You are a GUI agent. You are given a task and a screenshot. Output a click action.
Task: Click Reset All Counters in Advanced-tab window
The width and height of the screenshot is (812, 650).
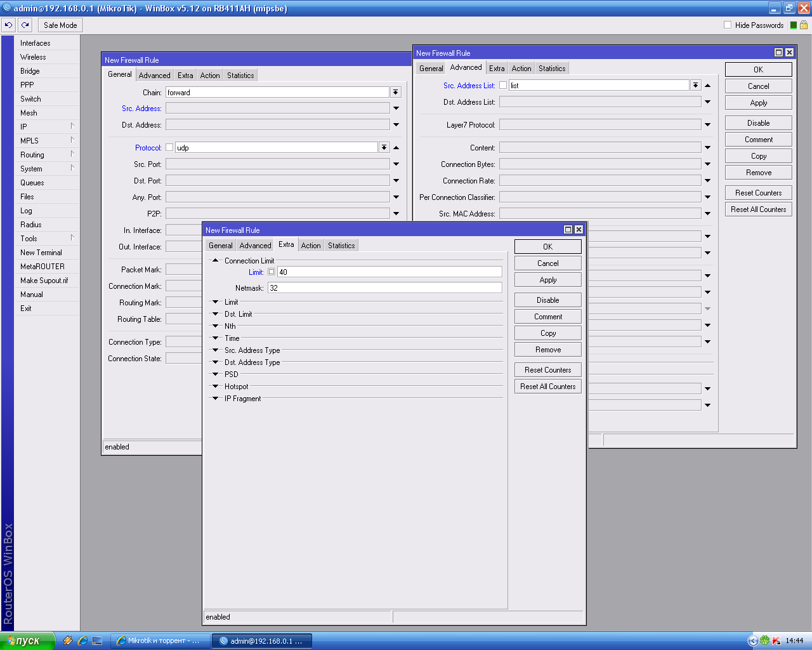click(759, 209)
